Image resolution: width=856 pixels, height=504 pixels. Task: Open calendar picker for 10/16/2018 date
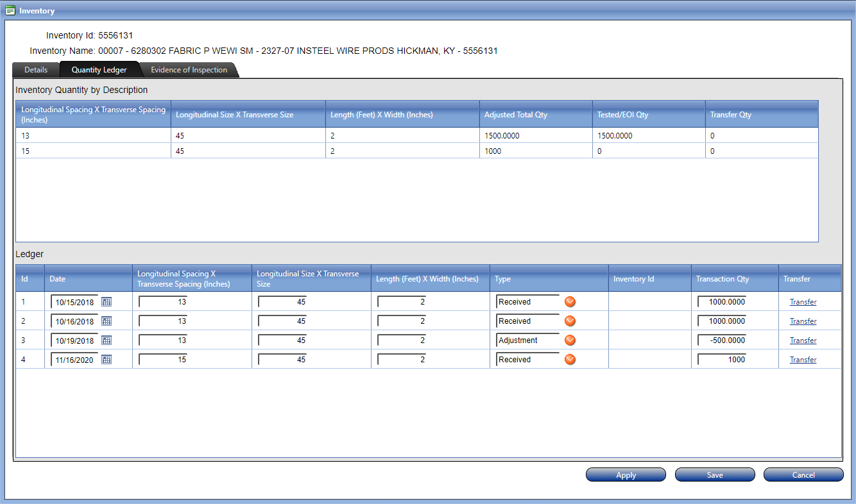pyautogui.click(x=107, y=321)
